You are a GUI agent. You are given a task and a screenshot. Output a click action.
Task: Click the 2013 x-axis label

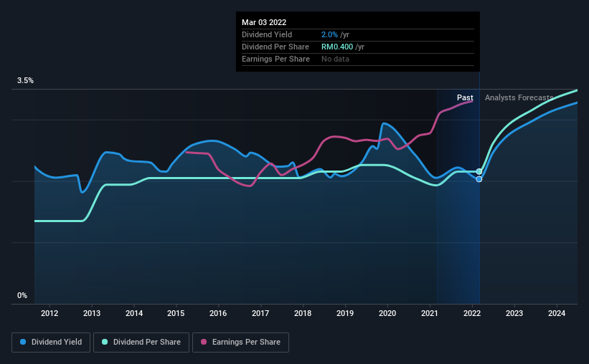(x=92, y=313)
